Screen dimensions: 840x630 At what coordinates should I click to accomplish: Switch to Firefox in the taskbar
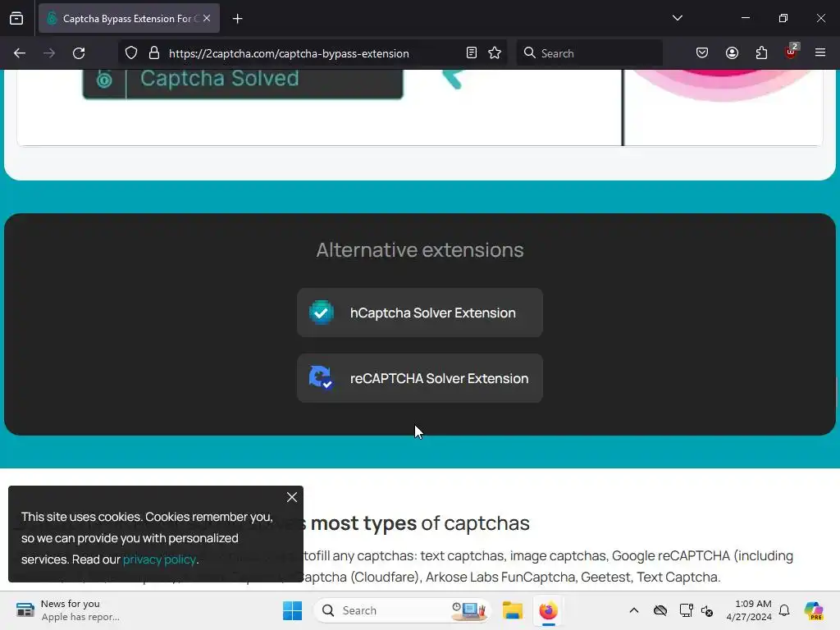[548, 610]
